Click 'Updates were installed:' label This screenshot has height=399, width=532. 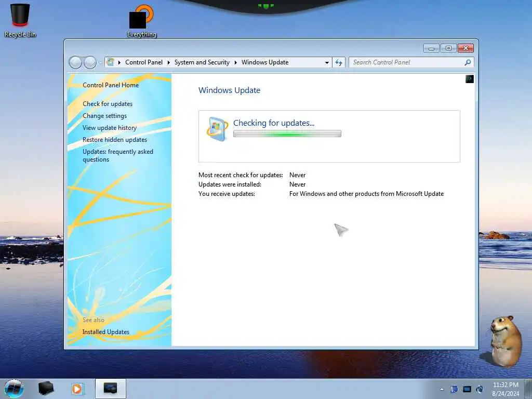coord(230,184)
